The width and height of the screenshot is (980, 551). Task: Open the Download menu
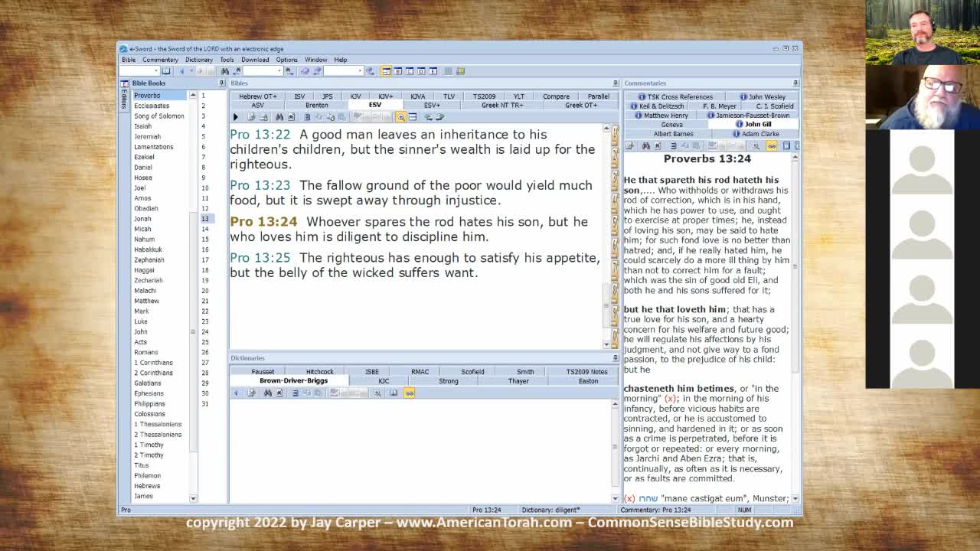[x=254, y=59]
